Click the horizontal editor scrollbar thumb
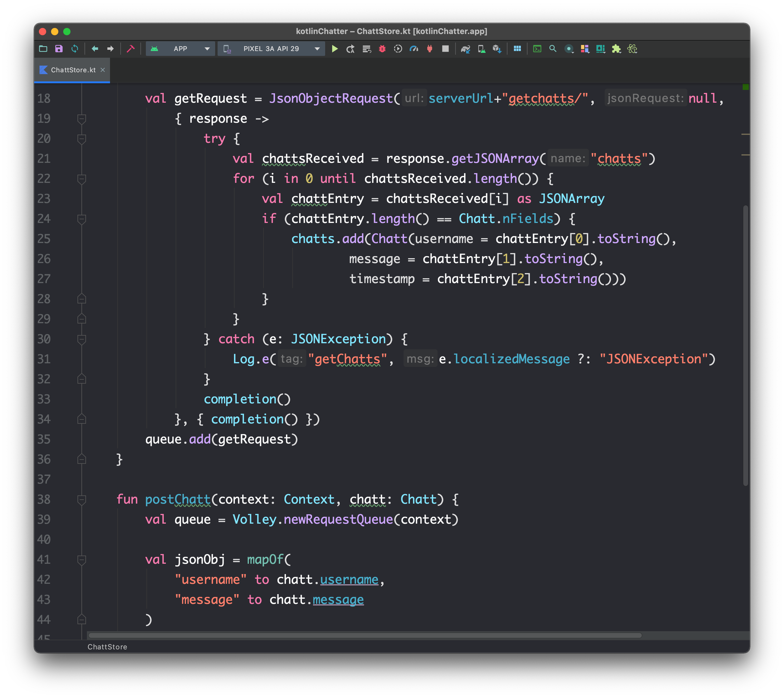The height and width of the screenshot is (698, 784). pyautogui.click(x=365, y=635)
